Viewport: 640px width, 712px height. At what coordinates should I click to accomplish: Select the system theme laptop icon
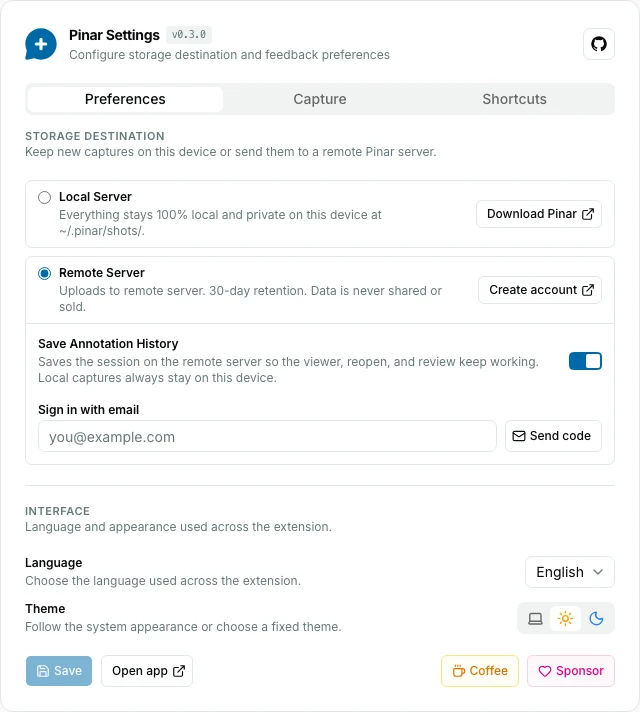point(535,618)
